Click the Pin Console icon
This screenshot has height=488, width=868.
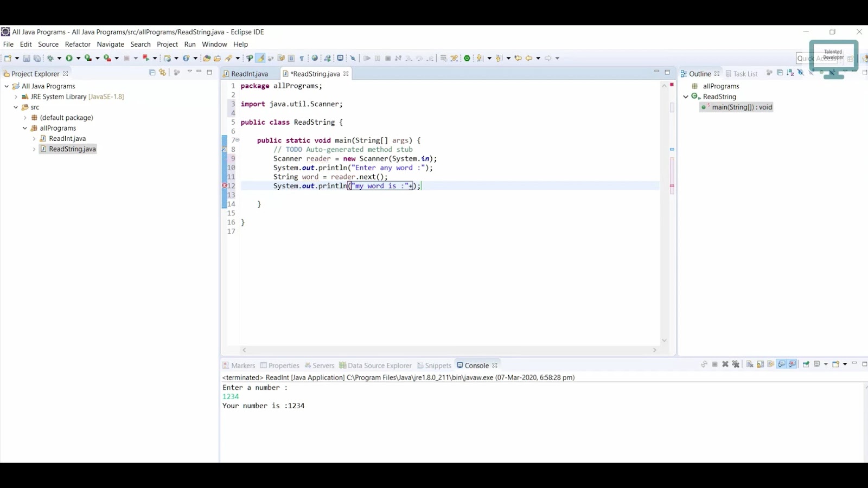[x=806, y=364]
